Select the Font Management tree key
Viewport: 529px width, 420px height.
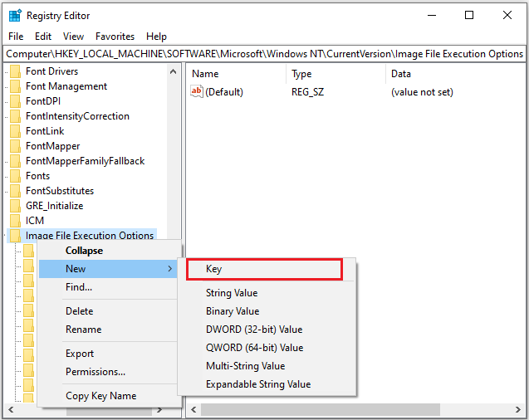click(66, 86)
